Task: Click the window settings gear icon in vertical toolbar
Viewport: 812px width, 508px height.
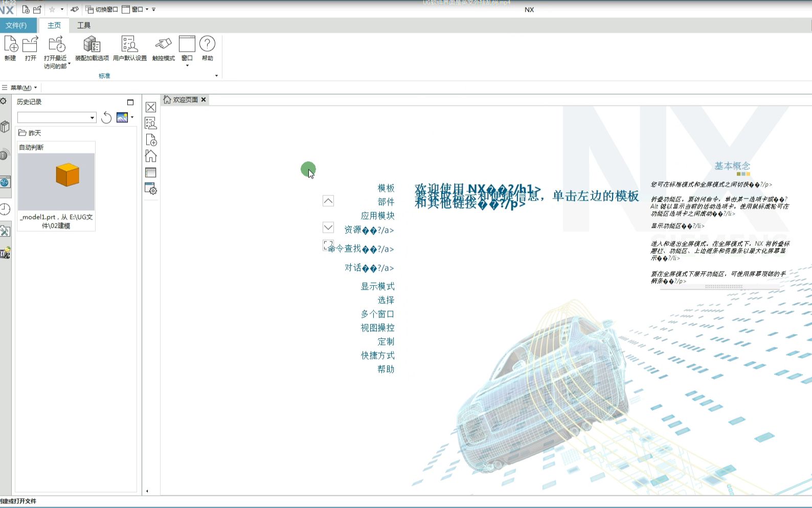Action: pos(151,189)
